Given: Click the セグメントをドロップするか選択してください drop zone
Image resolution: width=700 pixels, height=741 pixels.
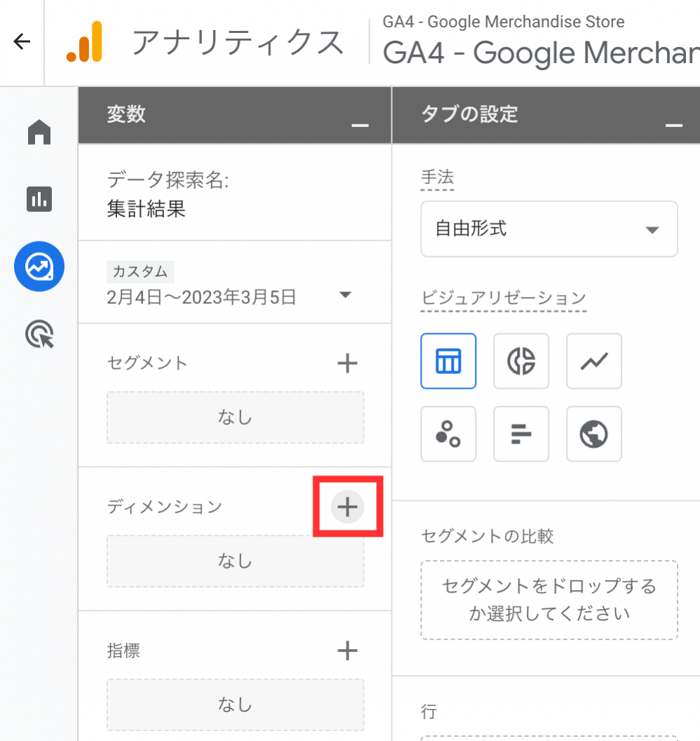Looking at the screenshot, I should (549, 600).
